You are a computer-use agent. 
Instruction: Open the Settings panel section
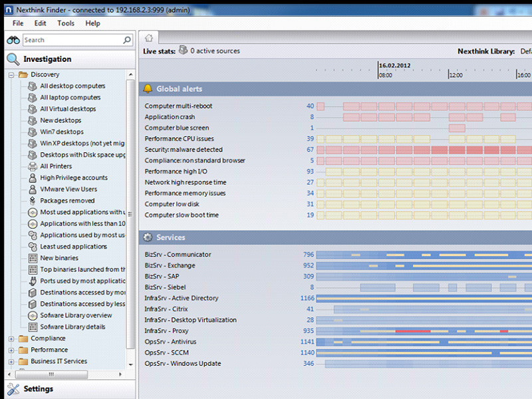[x=70, y=389]
